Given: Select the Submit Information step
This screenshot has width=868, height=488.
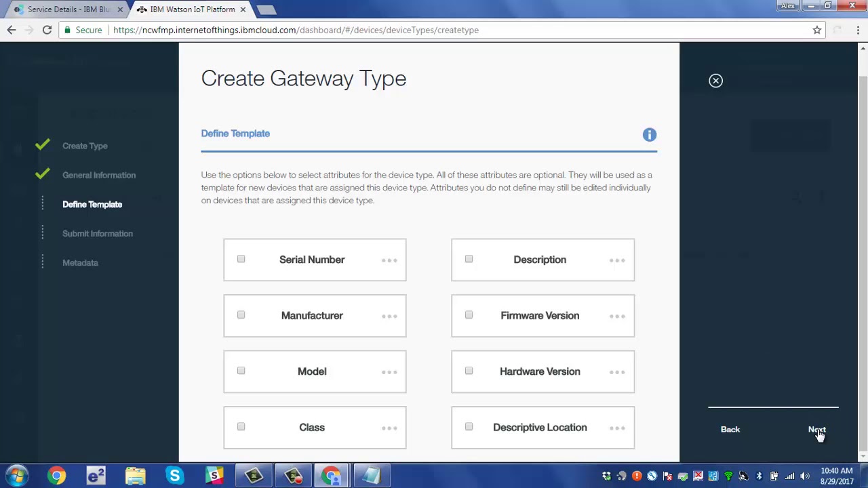Looking at the screenshot, I should [x=98, y=233].
